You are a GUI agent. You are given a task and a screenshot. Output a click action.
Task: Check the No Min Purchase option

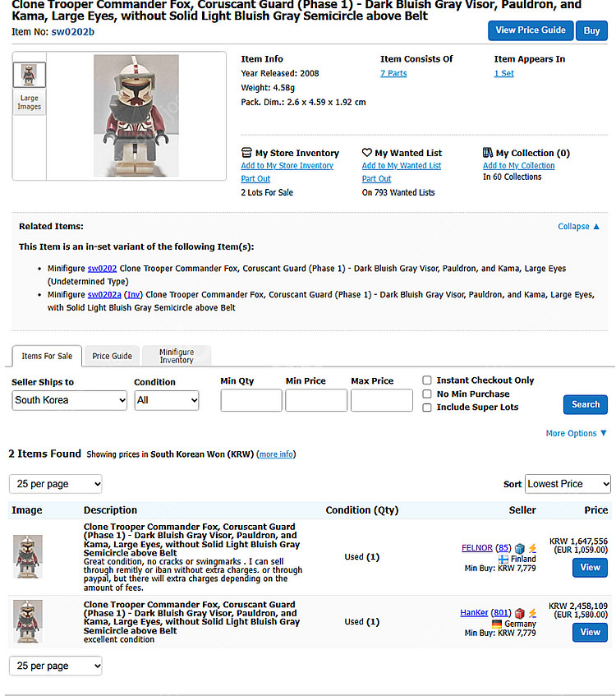427,394
